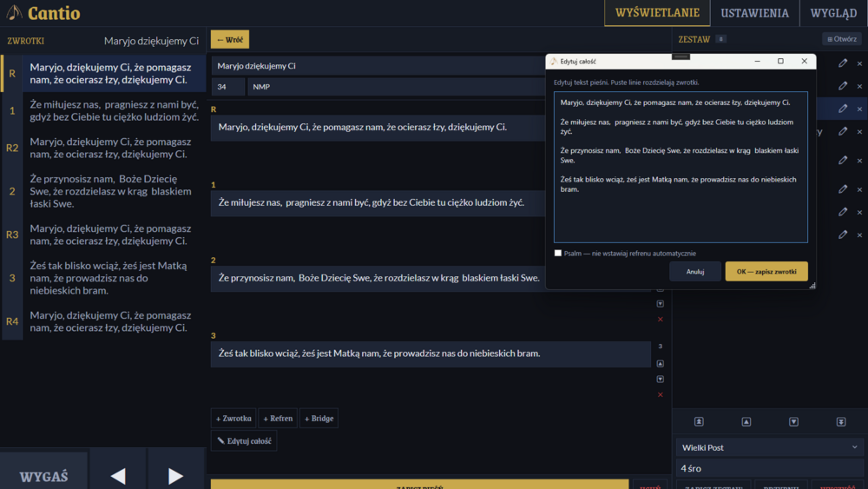Open the WYGLĄD tab
The width and height of the screenshot is (868, 489).
click(x=833, y=13)
